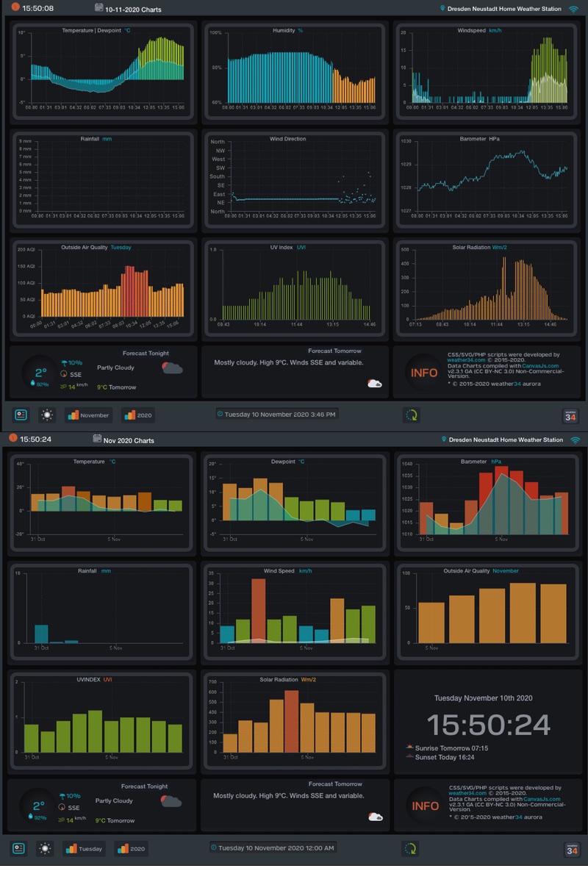Open 2020 charts button in daily charts footer
The image size is (588, 882).
[138, 415]
